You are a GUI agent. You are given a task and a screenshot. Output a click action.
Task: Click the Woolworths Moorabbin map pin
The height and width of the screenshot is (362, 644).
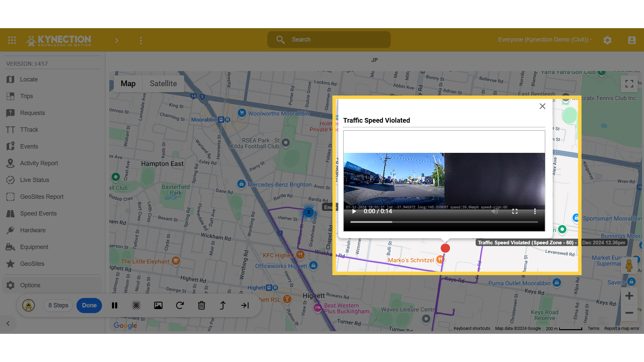[241, 113]
